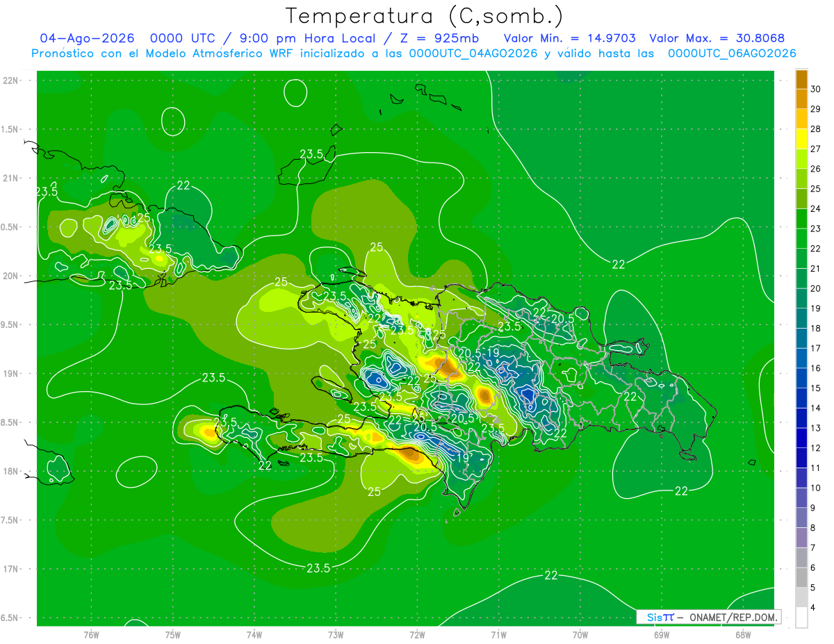Click the '20N' latitude axis label
Screen dimensions: 834x644
[x=10, y=276]
